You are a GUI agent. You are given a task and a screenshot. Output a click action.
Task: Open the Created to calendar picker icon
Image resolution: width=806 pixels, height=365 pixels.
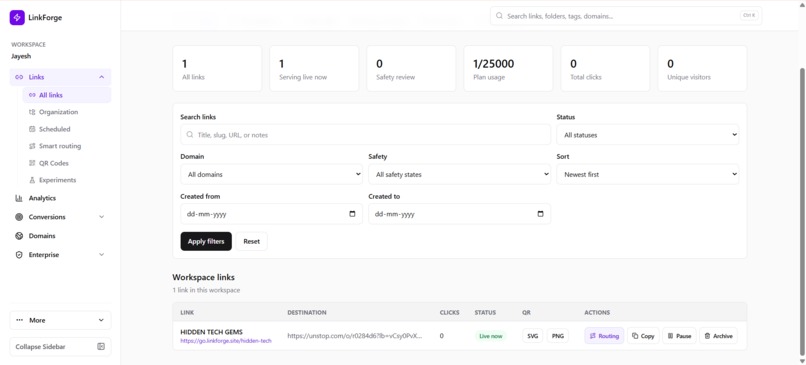(540, 214)
